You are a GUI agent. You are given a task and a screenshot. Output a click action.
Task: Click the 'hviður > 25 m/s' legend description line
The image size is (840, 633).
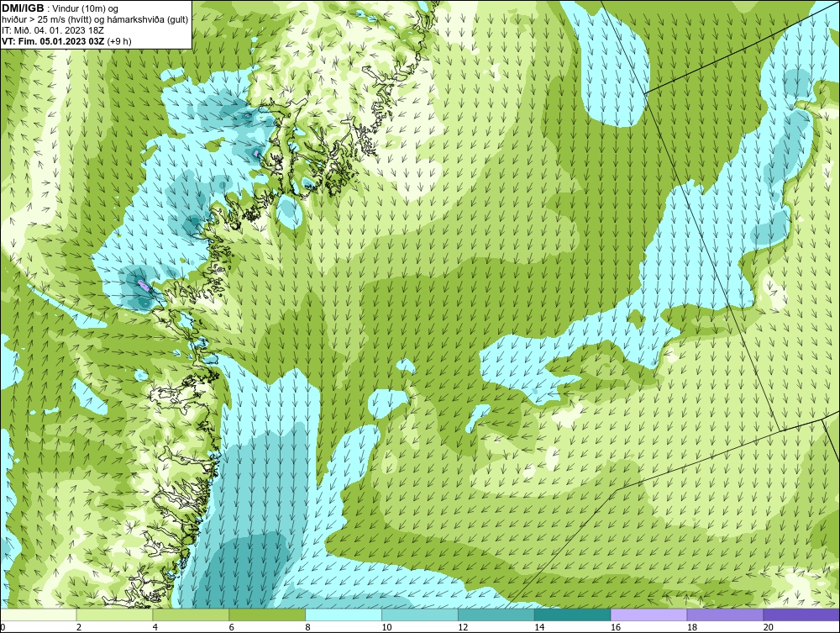pos(95,19)
